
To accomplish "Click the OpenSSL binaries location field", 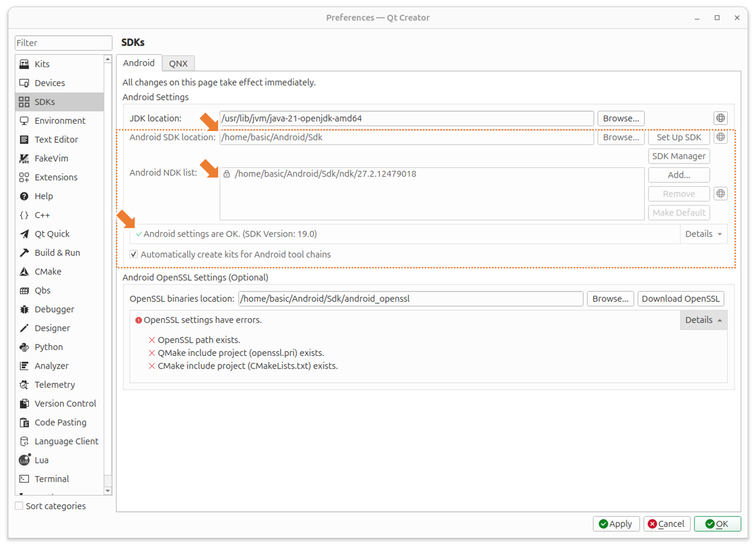I will [410, 299].
